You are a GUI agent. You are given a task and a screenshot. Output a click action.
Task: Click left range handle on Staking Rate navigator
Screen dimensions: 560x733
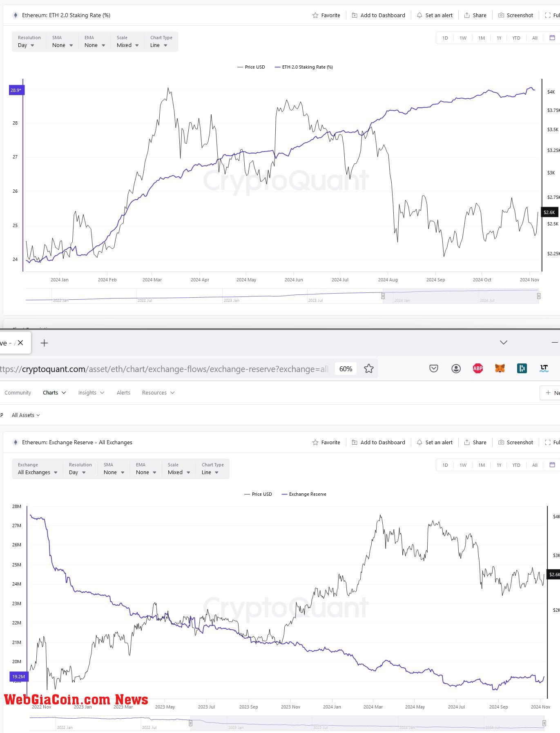(383, 296)
